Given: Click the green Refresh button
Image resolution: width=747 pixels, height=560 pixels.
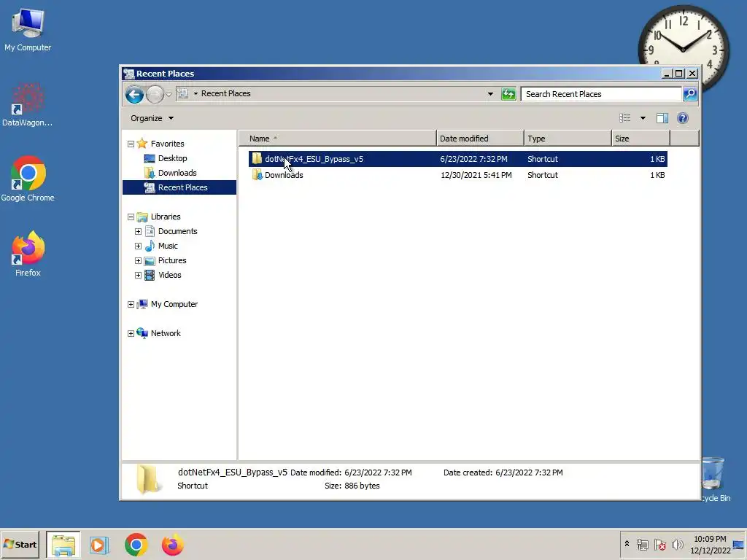Looking at the screenshot, I should point(508,94).
